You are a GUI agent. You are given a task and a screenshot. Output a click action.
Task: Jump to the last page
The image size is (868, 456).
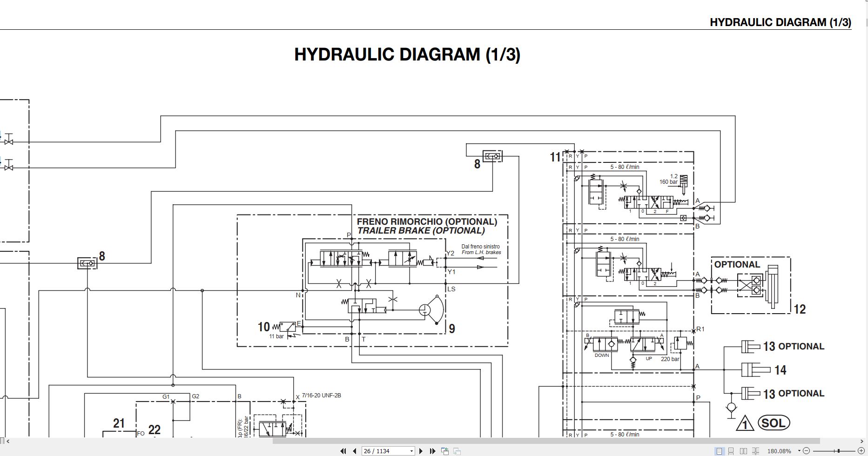[x=432, y=451]
